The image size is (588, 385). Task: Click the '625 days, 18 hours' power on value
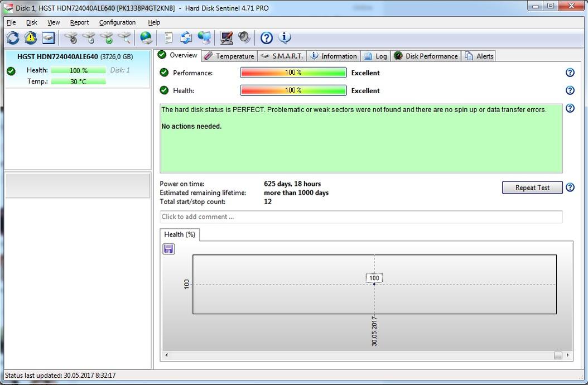click(292, 184)
